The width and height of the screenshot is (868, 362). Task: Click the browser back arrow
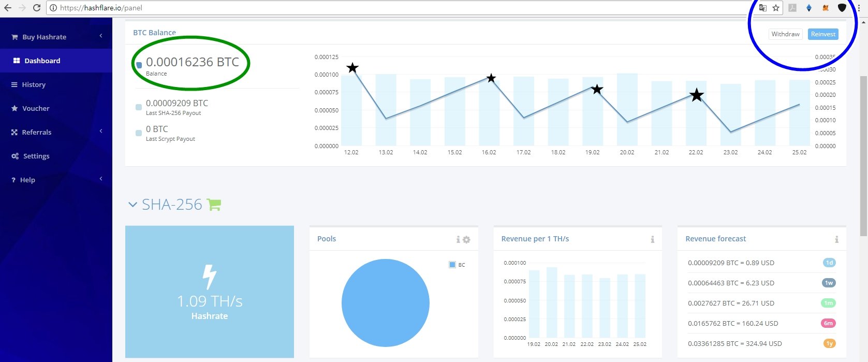(x=8, y=8)
